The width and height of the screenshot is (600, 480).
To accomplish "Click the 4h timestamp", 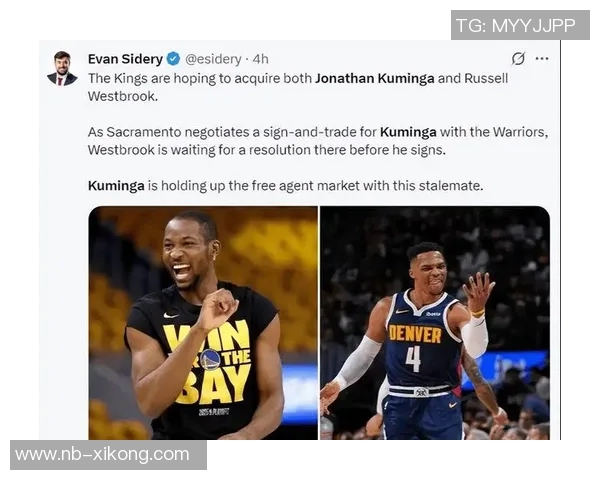I will (261, 59).
